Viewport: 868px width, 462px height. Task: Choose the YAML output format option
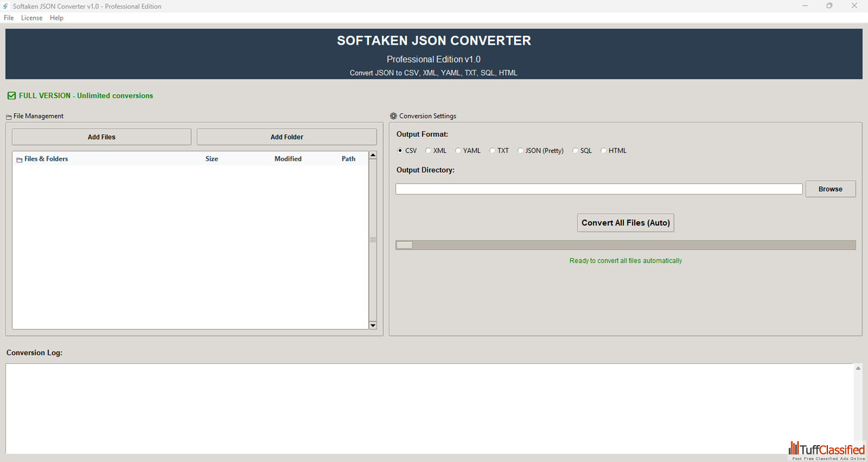click(458, 151)
